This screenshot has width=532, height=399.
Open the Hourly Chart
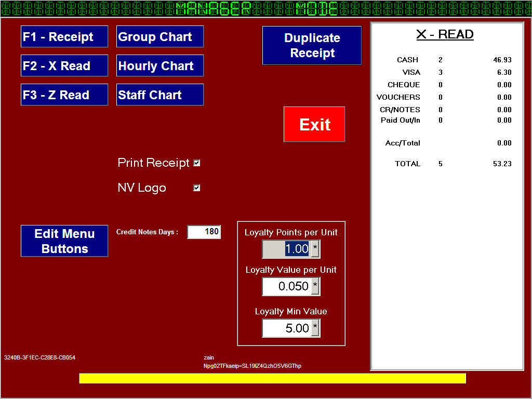pyautogui.click(x=160, y=66)
